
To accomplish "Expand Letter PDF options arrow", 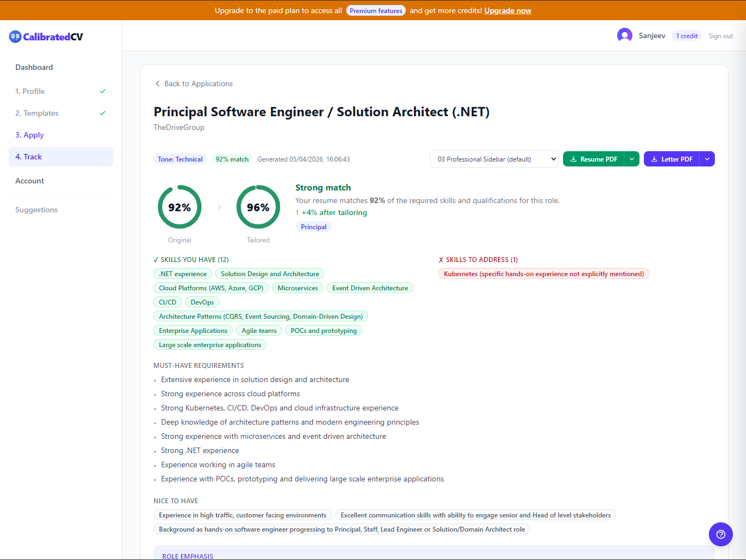I will point(707,159).
